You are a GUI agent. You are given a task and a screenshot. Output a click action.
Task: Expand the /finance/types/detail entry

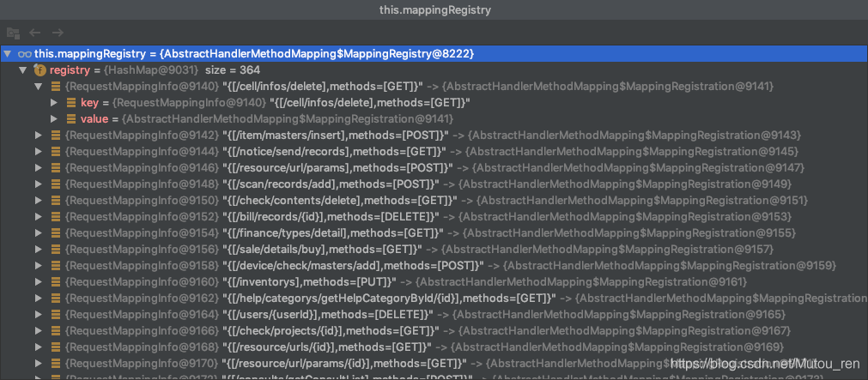[x=38, y=232]
